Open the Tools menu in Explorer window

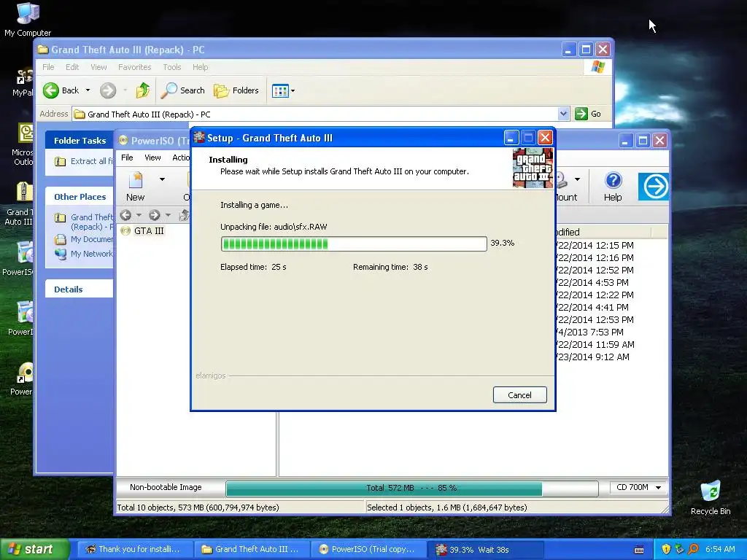(172, 67)
